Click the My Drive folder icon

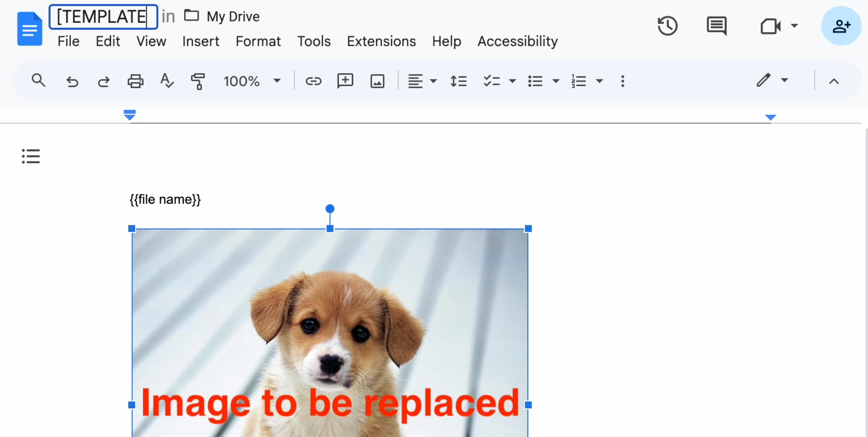click(191, 16)
